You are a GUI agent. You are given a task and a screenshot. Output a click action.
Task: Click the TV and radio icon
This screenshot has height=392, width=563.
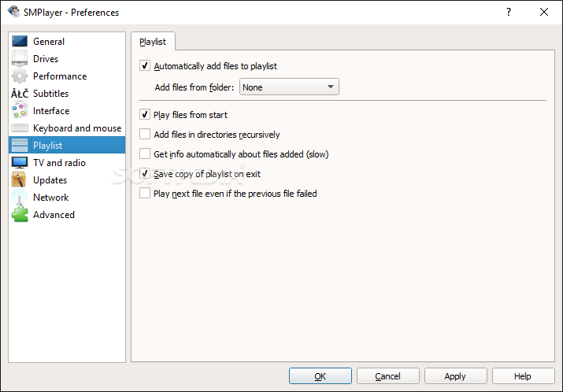(20, 163)
